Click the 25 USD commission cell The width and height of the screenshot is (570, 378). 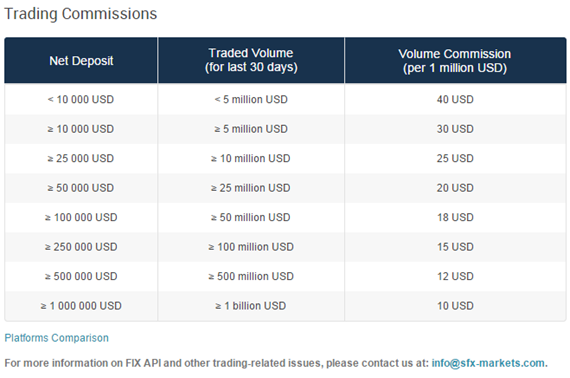coord(455,158)
